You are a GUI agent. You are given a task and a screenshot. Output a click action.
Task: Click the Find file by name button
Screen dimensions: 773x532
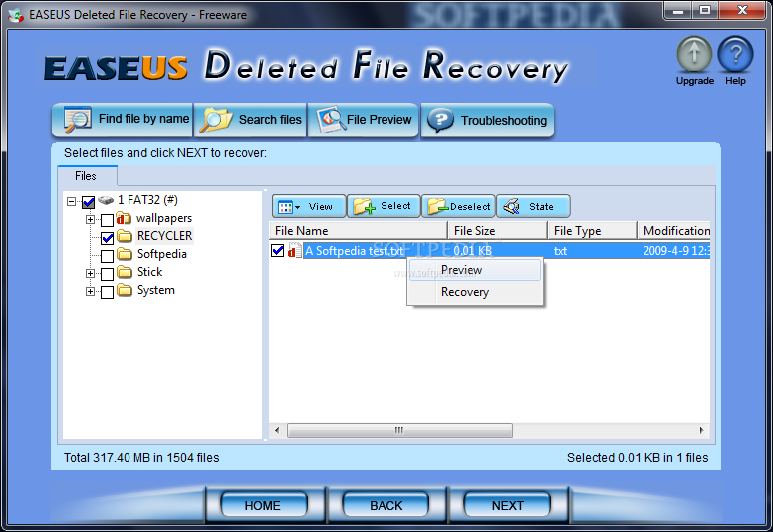point(123,120)
